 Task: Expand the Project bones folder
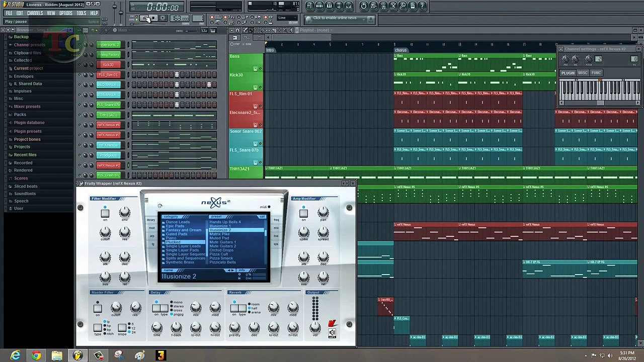click(27, 139)
